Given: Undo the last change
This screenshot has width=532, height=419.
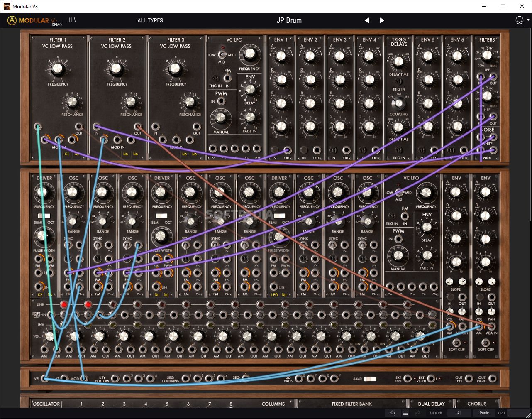Looking at the screenshot, I should [393, 413].
